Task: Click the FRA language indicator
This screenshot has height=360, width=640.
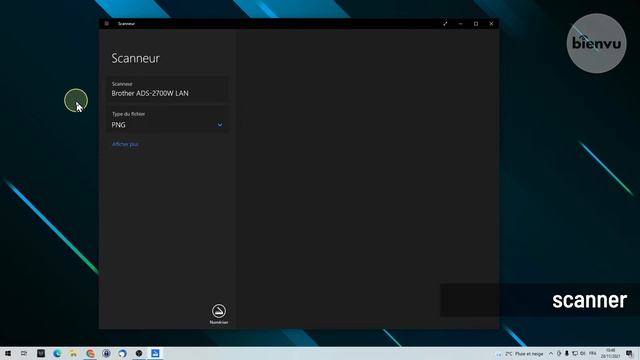Action: 593,353
